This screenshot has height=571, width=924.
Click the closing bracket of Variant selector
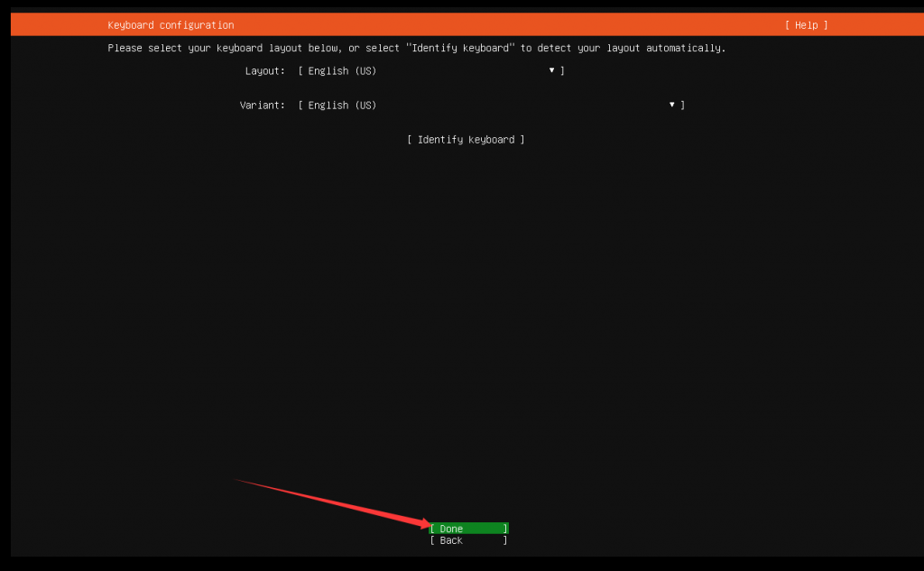(683, 106)
